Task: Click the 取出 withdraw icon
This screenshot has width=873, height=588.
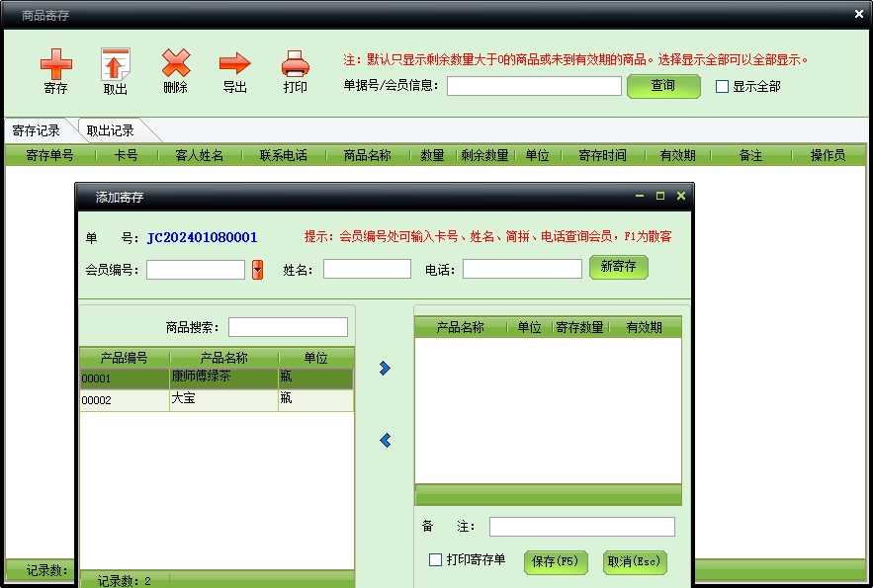Action: tap(116, 66)
